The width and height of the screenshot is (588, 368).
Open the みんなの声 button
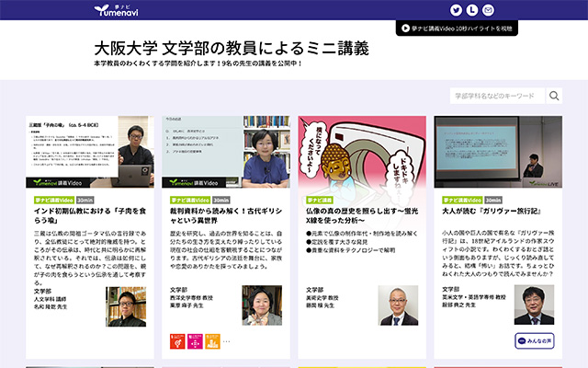(x=535, y=341)
